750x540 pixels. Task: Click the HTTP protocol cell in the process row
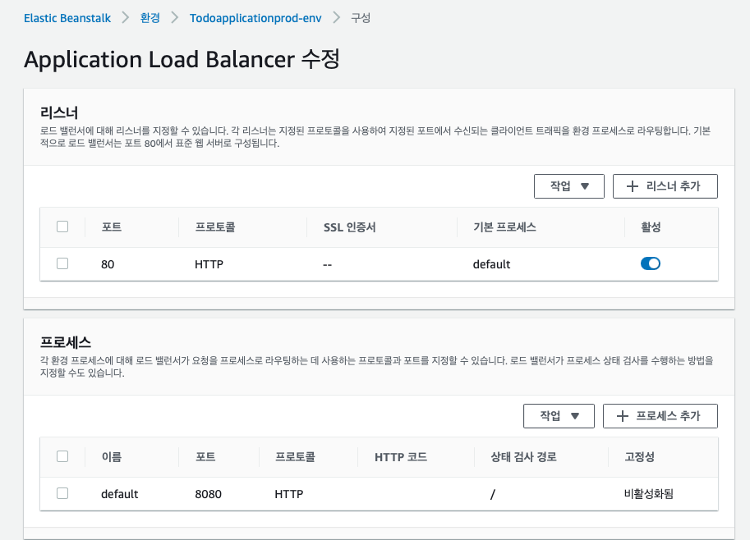289,494
